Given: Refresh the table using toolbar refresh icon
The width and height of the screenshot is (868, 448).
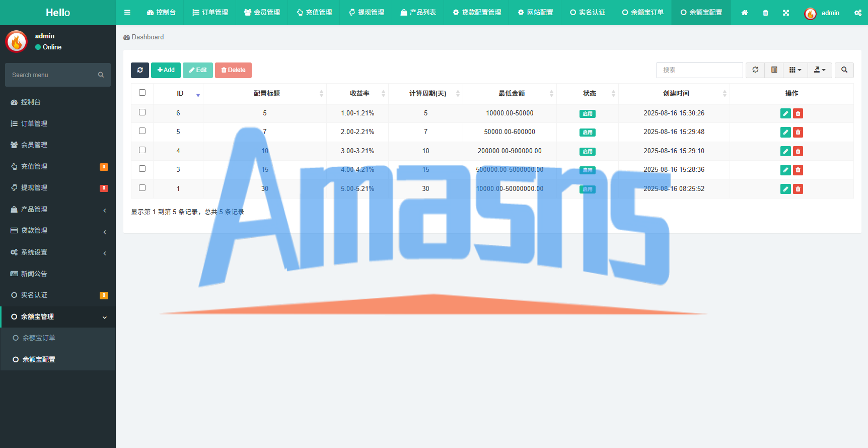Looking at the screenshot, I should [755, 70].
